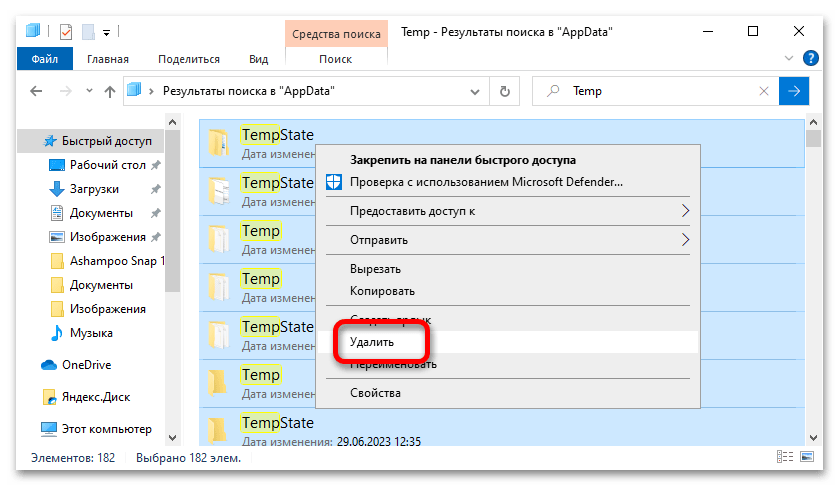Switch to the Поделиться ribbon tab
839x486 pixels.
coord(189,59)
